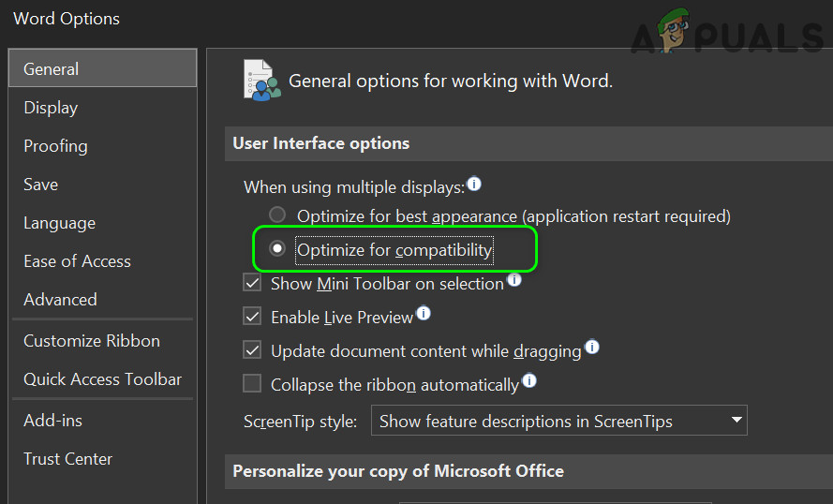Disable the Enable Live Preview checkbox
This screenshot has width=833, height=504.
252,317
